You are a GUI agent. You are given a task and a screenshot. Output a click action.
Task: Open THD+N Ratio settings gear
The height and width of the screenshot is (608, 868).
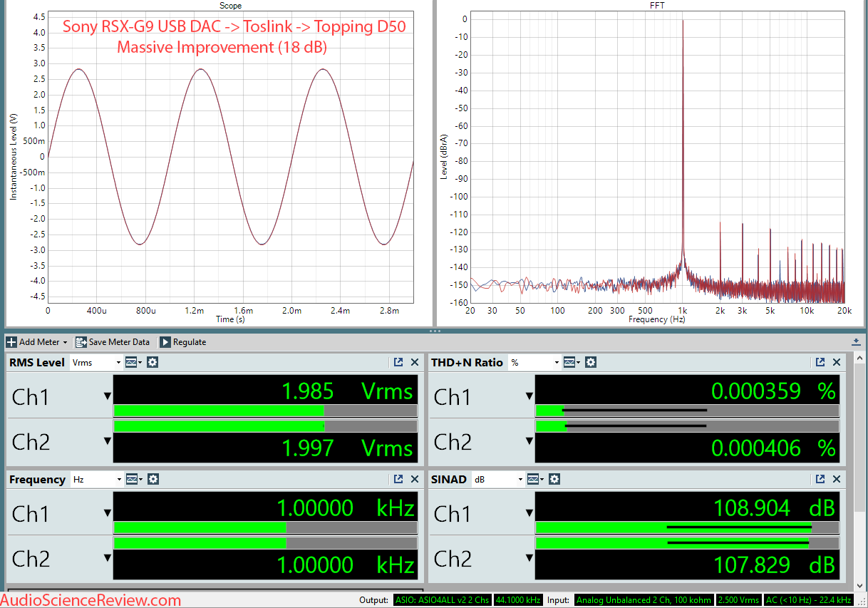click(x=591, y=363)
